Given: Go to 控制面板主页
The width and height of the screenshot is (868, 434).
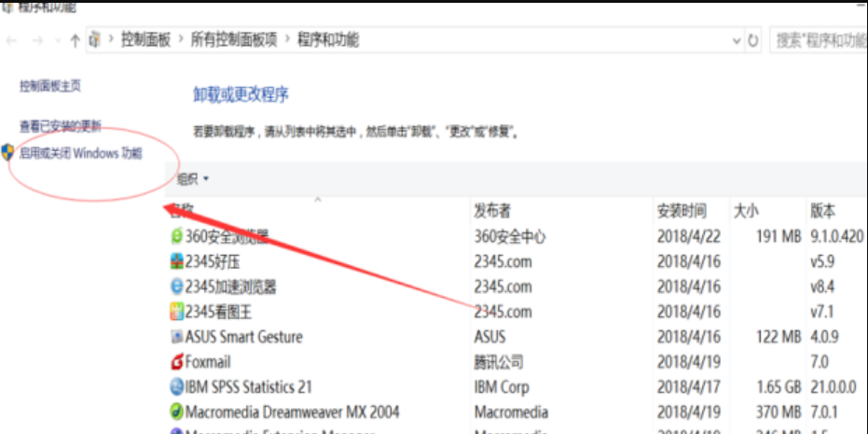Looking at the screenshot, I should (x=50, y=86).
